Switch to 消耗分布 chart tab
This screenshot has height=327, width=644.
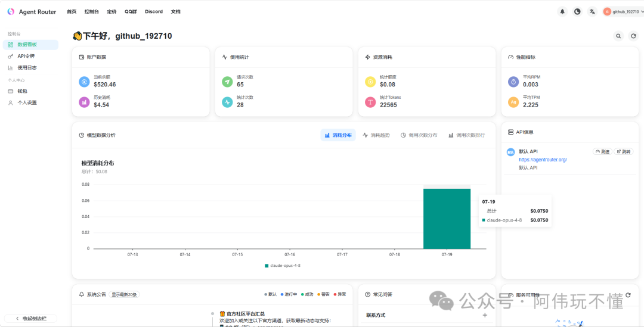pos(338,135)
